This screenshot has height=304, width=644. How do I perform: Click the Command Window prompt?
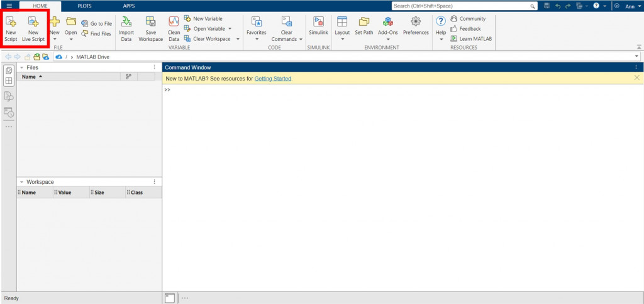pyautogui.click(x=167, y=89)
